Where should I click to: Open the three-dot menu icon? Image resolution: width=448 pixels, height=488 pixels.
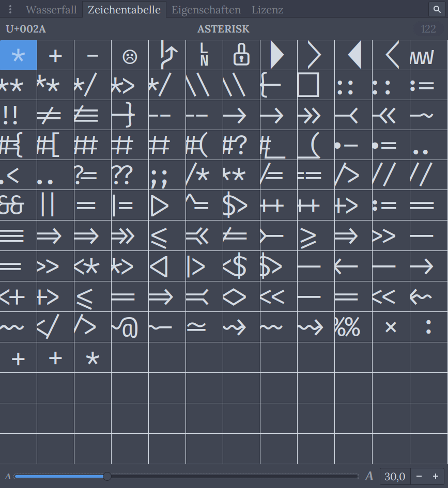[x=10, y=9]
